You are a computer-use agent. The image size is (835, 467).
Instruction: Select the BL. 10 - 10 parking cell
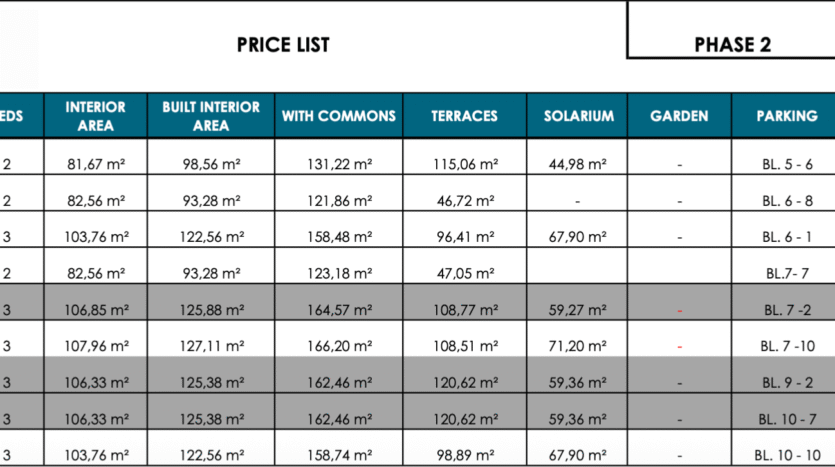[784, 448]
